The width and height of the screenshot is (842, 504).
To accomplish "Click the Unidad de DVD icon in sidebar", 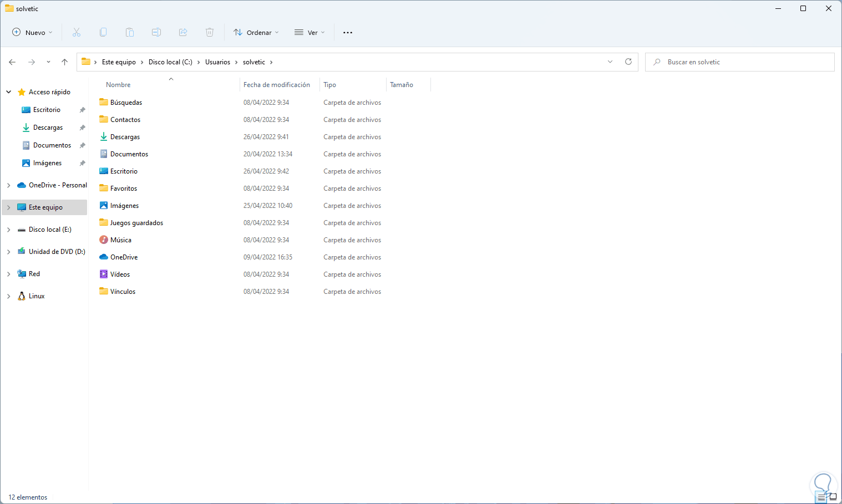I will click(22, 251).
